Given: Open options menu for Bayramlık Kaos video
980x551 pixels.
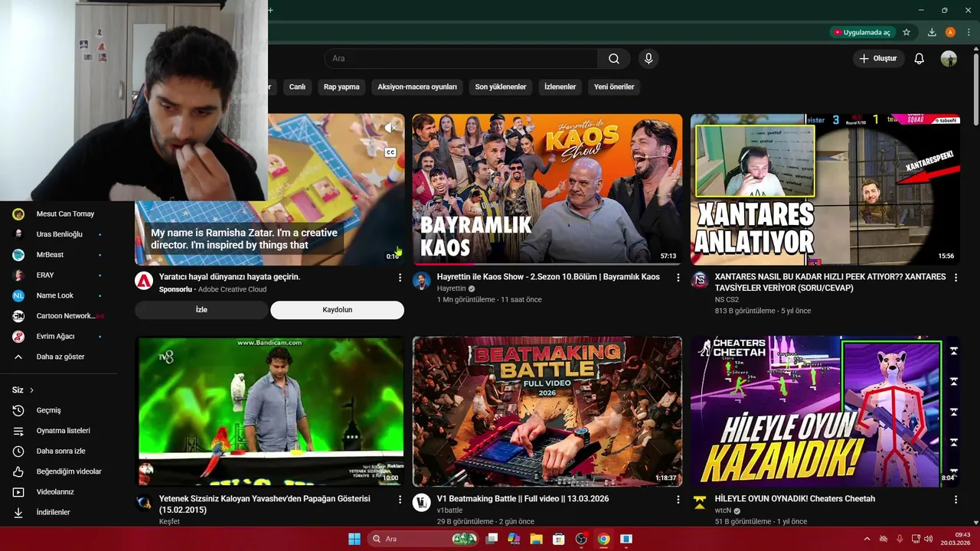Looking at the screenshot, I should click(678, 278).
